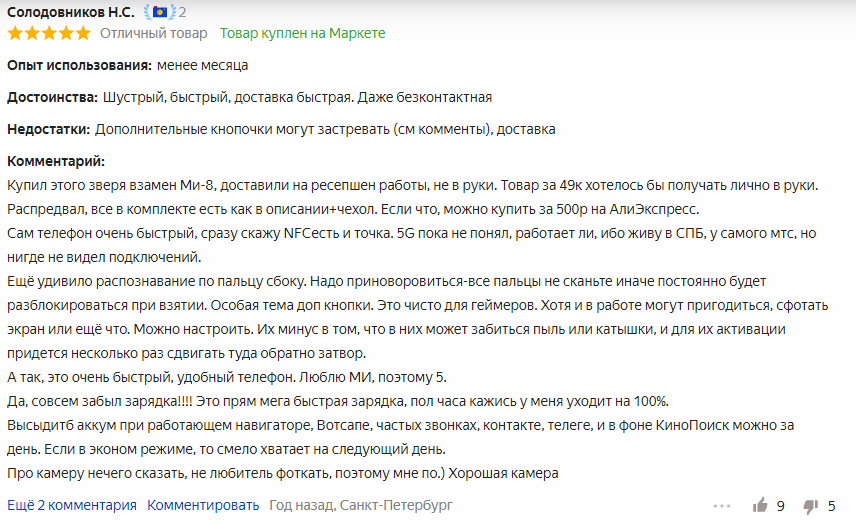Click the 'Отличный товар' rating text
The width and height of the screenshot is (856, 531).
click(153, 33)
